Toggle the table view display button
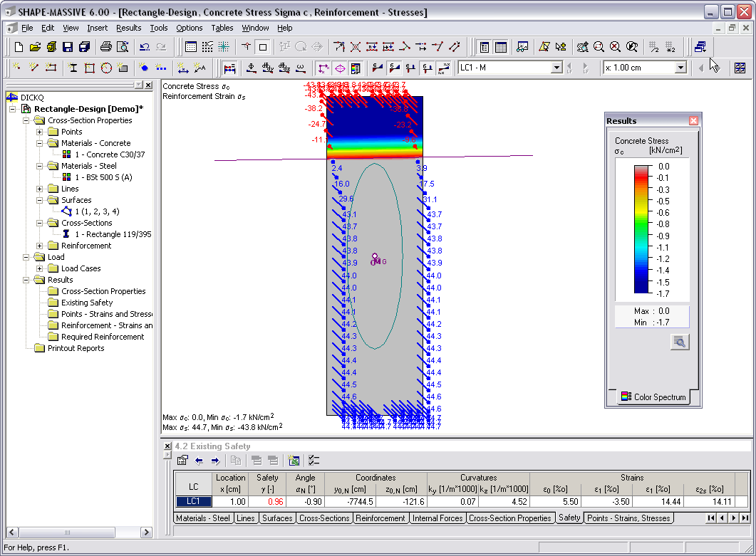 pyautogui.click(x=500, y=46)
